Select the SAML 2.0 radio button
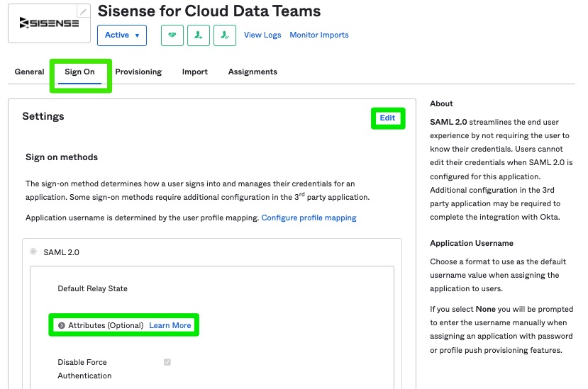The width and height of the screenshot is (588, 389). 33,252
